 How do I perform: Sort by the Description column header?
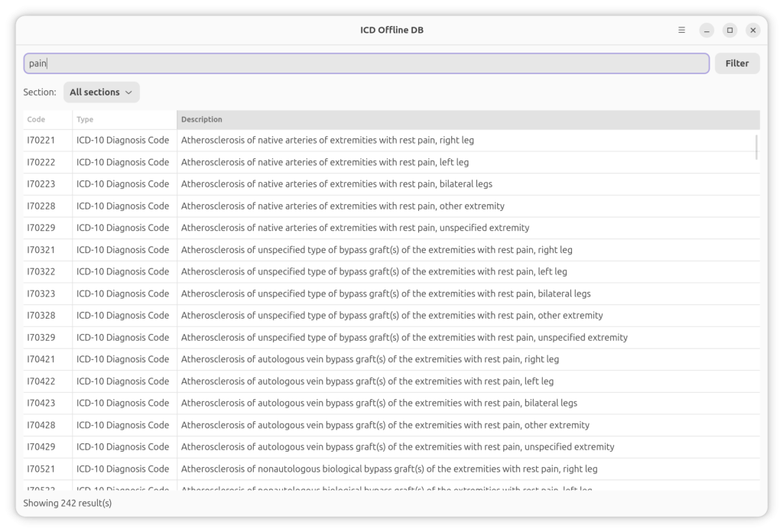click(x=467, y=119)
